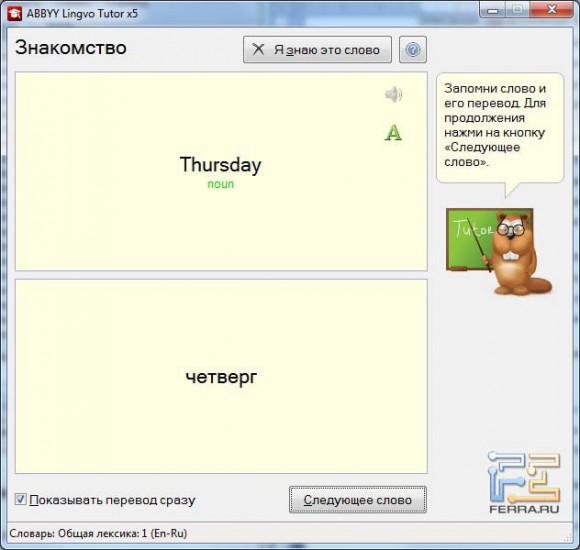
Task: Minimize the Lingvo Tutor window
Action: coord(493,10)
